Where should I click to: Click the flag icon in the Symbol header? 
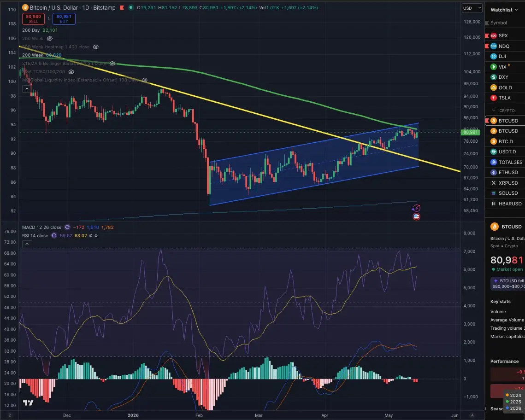[487, 23]
